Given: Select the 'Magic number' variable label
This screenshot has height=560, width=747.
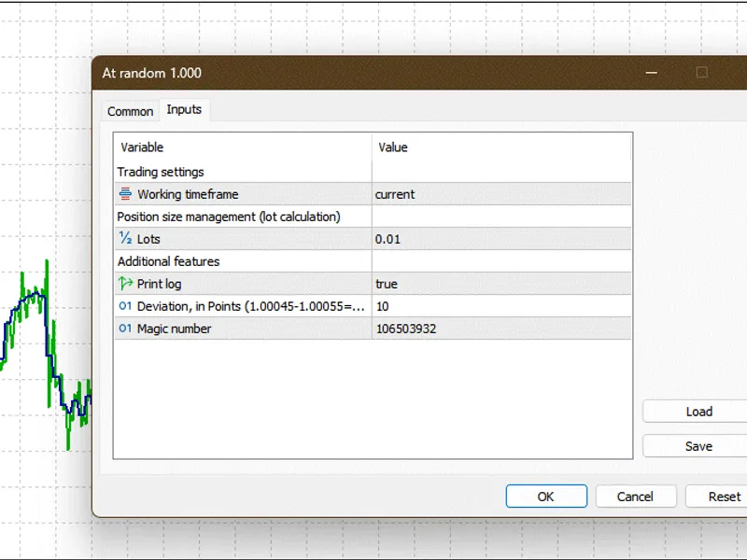Looking at the screenshot, I should (174, 329).
